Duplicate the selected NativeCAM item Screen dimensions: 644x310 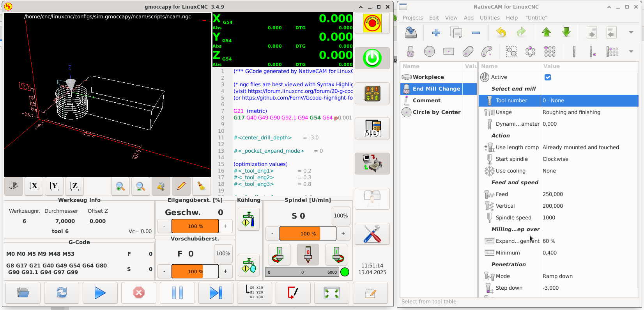coord(456,33)
